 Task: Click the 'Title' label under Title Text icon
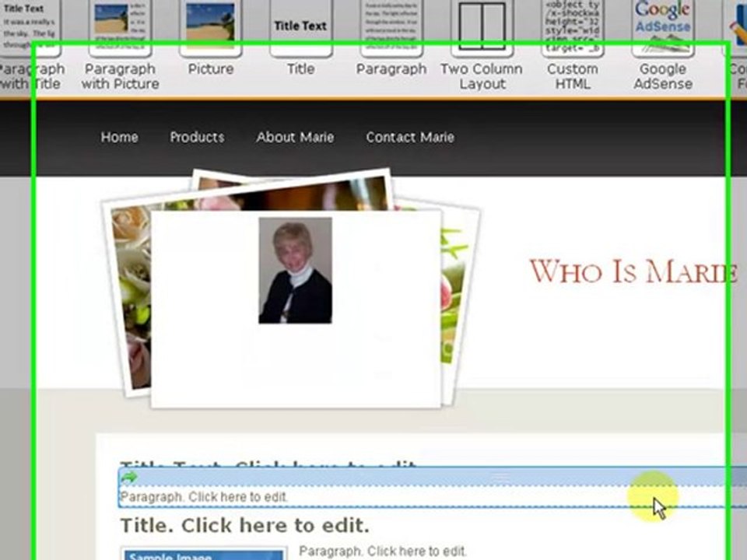(300, 69)
